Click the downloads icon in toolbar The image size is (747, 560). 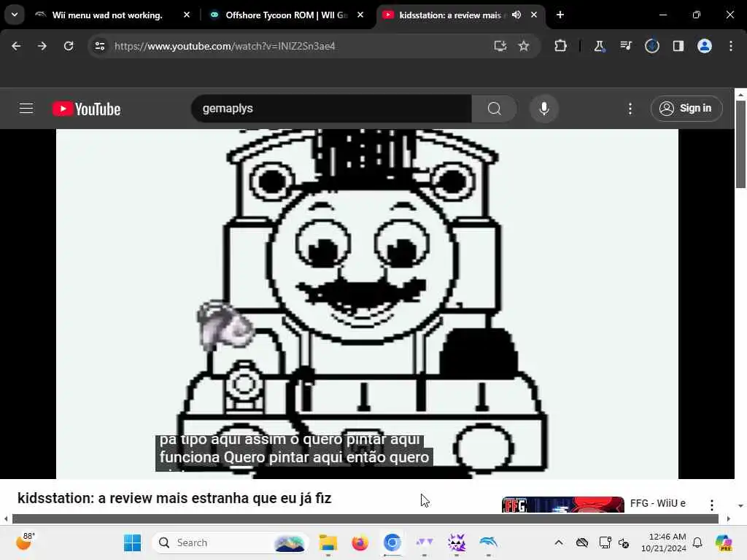pyautogui.click(x=651, y=46)
